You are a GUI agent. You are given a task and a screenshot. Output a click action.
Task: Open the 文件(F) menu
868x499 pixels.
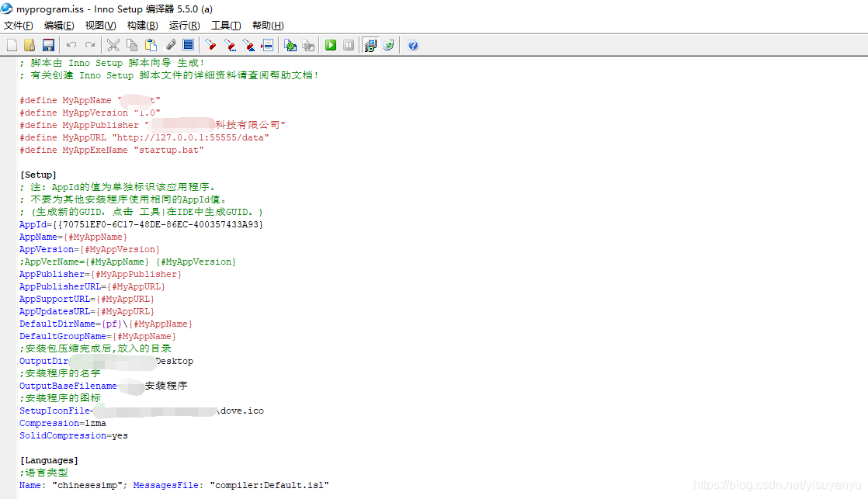click(19, 26)
